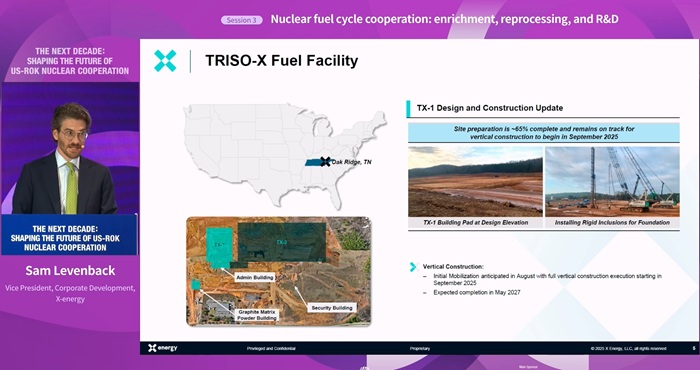The height and width of the screenshot is (370, 700).
Task: Click the TRISO-X Fuel Facility title
Action: tap(281, 61)
